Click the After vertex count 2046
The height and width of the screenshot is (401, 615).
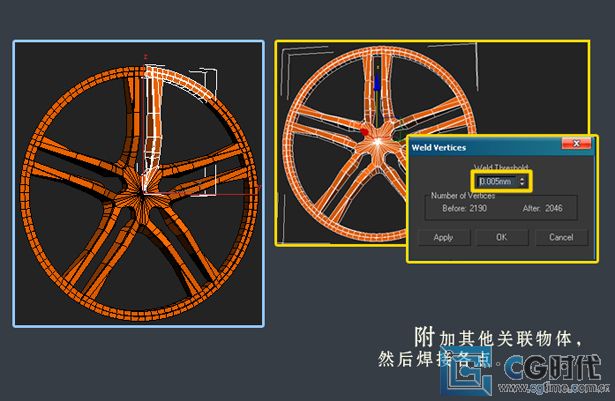tap(552, 208)
